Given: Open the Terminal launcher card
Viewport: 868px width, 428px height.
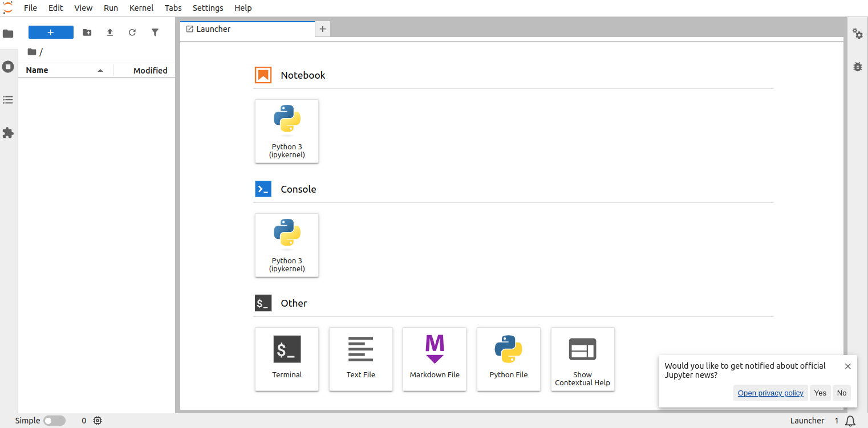Looking at the screenshot, I should [286, 358].
